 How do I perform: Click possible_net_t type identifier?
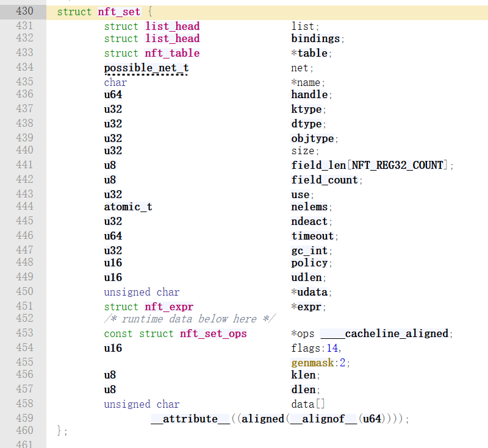(x=146, y=68)
